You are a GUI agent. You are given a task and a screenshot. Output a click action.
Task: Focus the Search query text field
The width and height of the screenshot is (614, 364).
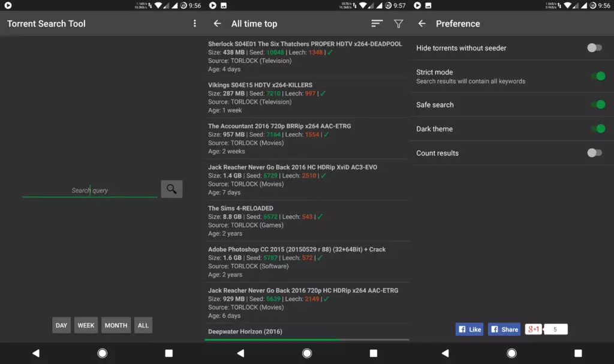(x=90, y=190)
